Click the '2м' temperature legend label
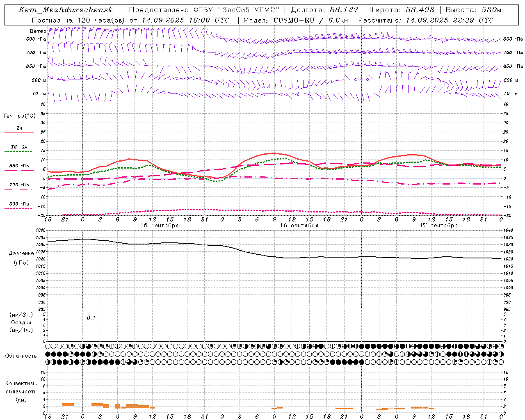The width and height of the screenshot is (525, 420). [x=19, y=128]
